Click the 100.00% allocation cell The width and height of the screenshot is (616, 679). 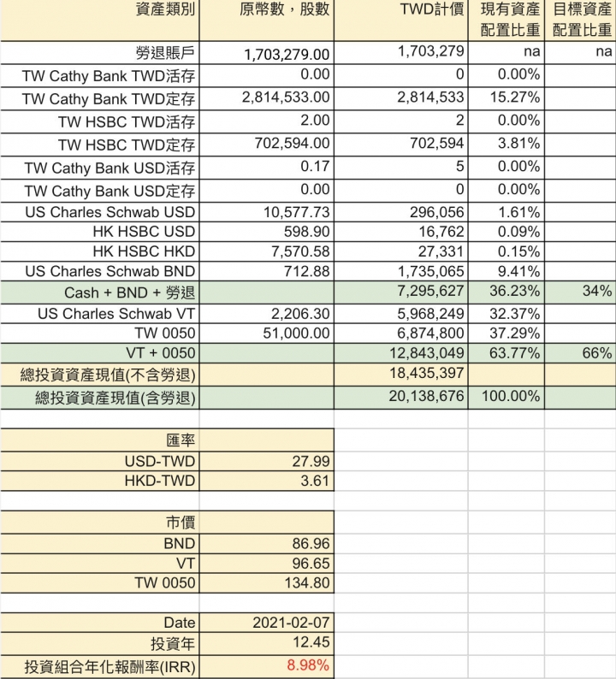[506, 398]
